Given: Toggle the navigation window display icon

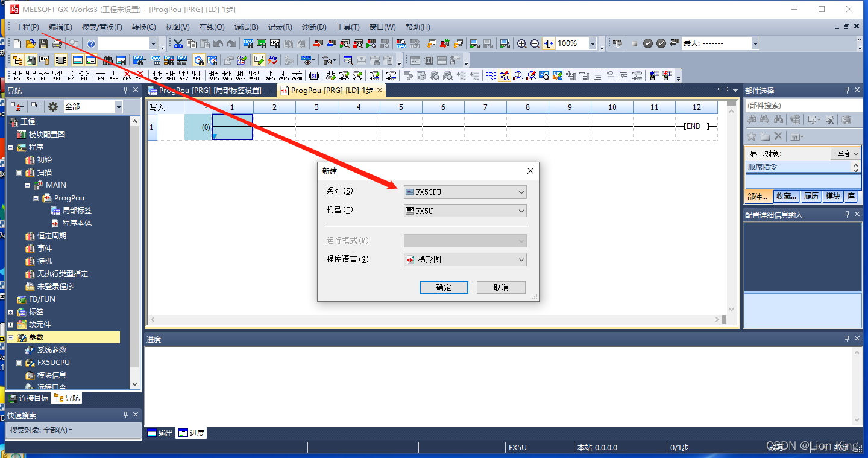Looking at the screenshot, I should pyautogui.click(x=17, y=60).
